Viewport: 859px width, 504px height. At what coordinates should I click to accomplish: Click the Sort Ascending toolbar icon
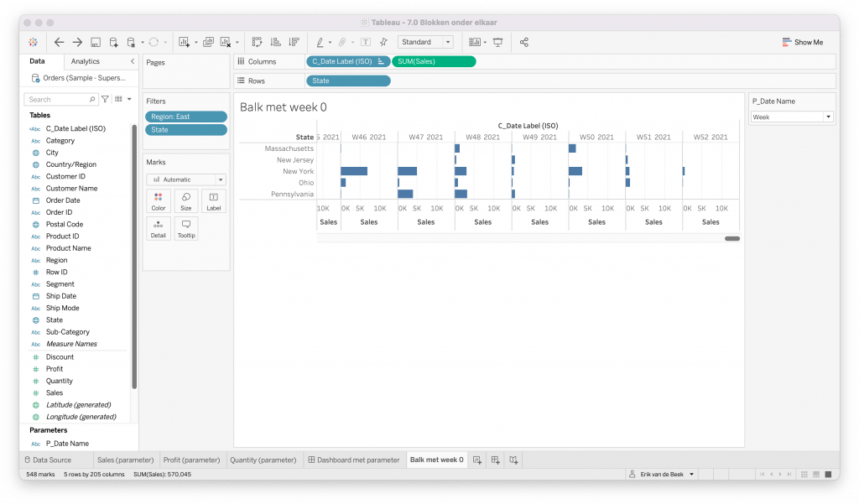[x=275, y=42]
